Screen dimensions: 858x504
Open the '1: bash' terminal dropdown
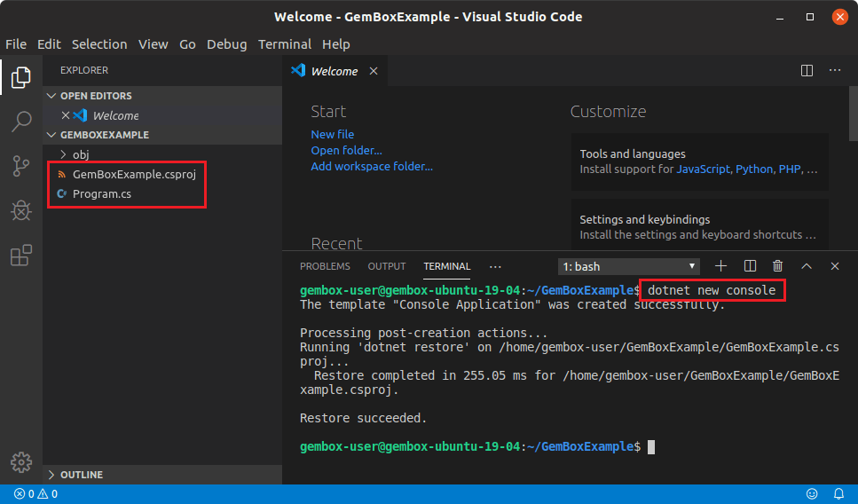point(629,266)
